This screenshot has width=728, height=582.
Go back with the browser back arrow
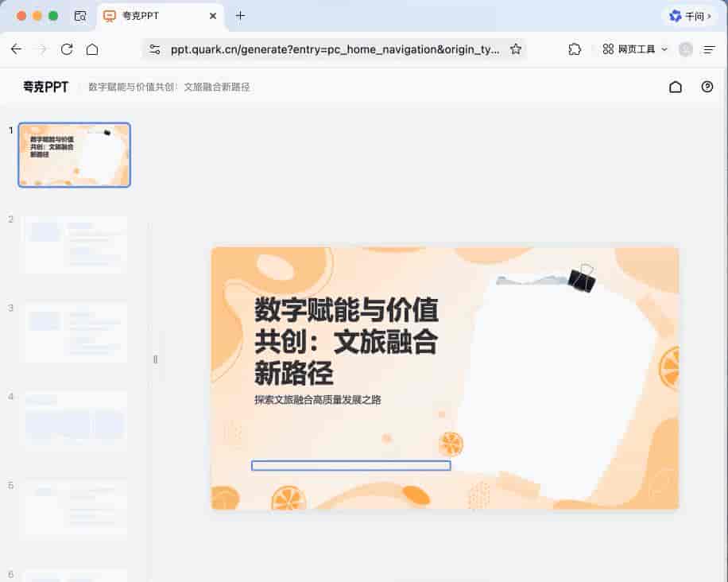pyautogui.click(x=16, y=49)
